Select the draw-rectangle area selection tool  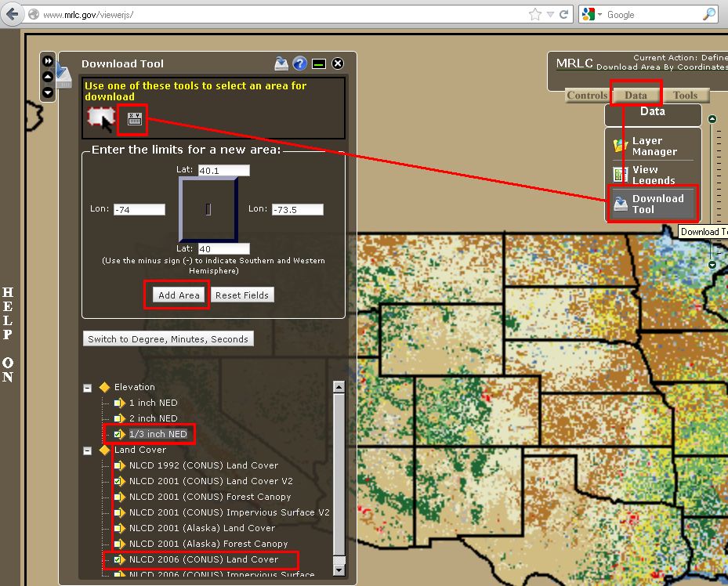pyautogui.click(x=101, y=119)
